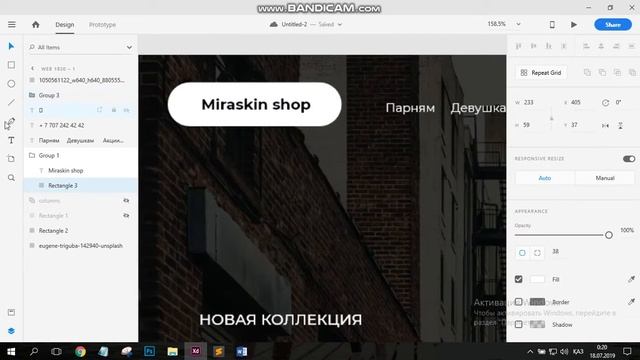Click the cloud document icon
The width and height of the screenshot is (640, 360).
pos(273,24)
